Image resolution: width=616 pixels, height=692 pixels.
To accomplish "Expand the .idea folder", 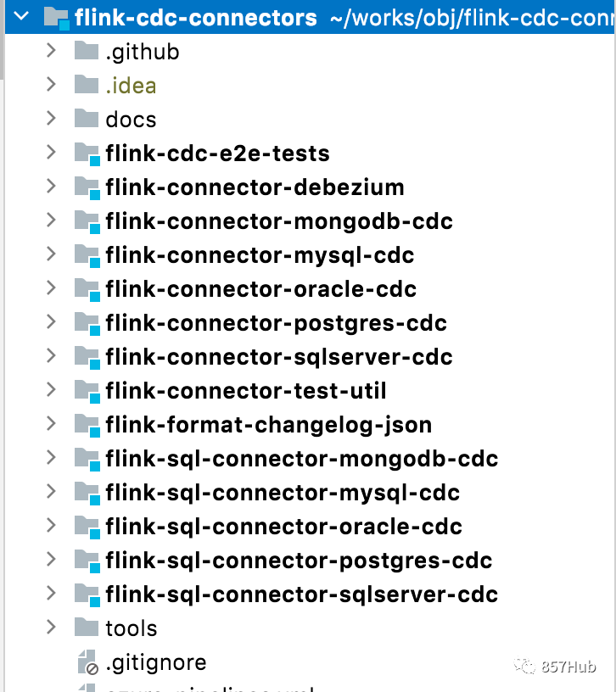I will pyautogui.click(x=51, y=84).
